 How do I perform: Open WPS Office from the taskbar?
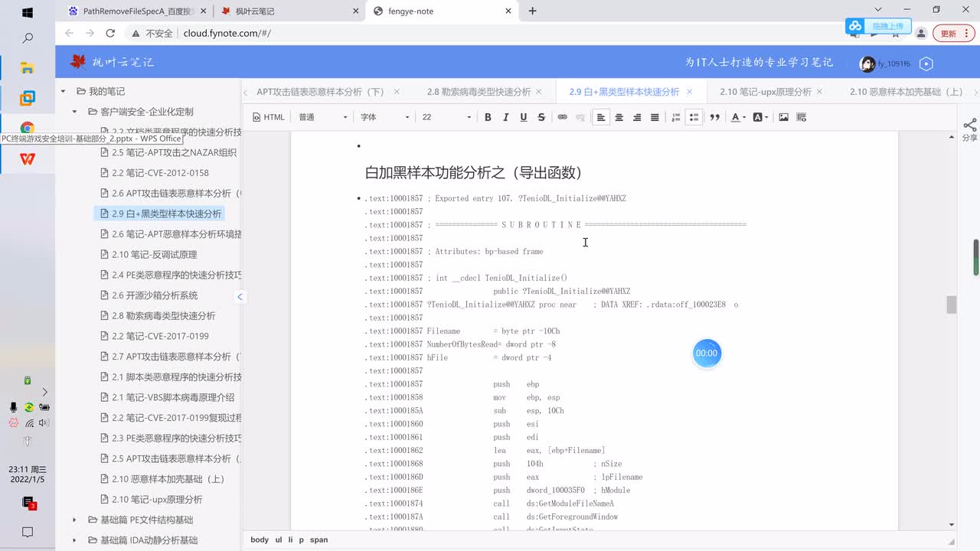pyautogui.click(x=28, y=159)
